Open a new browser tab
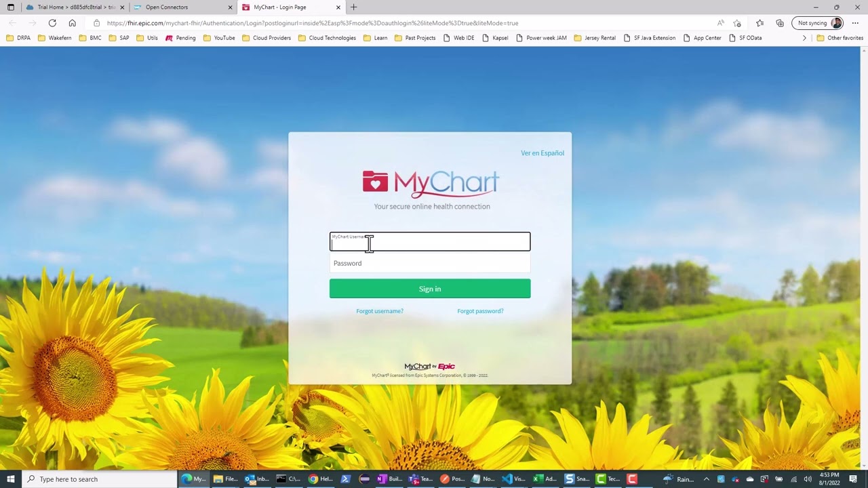The image size is (868, 488). [x=353, y=7]
